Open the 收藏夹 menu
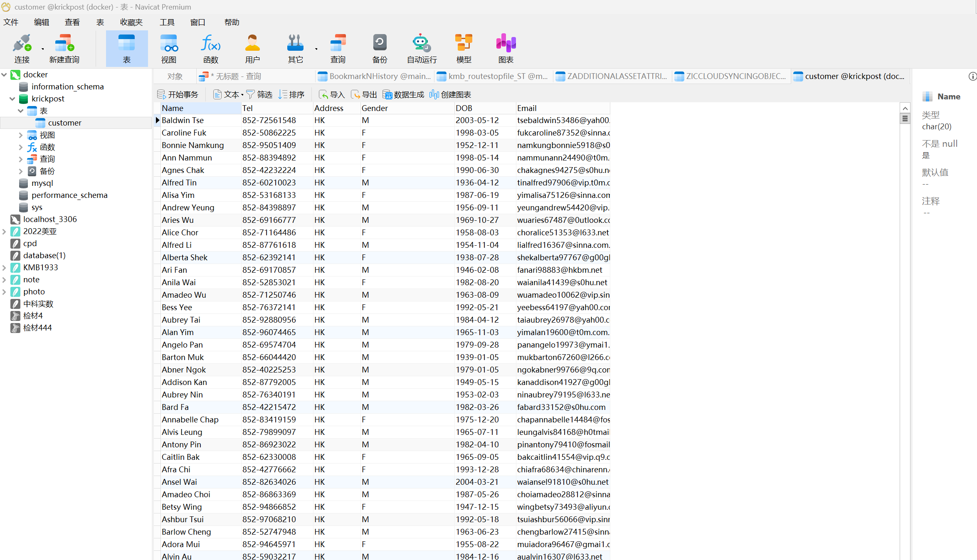This screenshot has height=560, width=977. pos(131,22)
